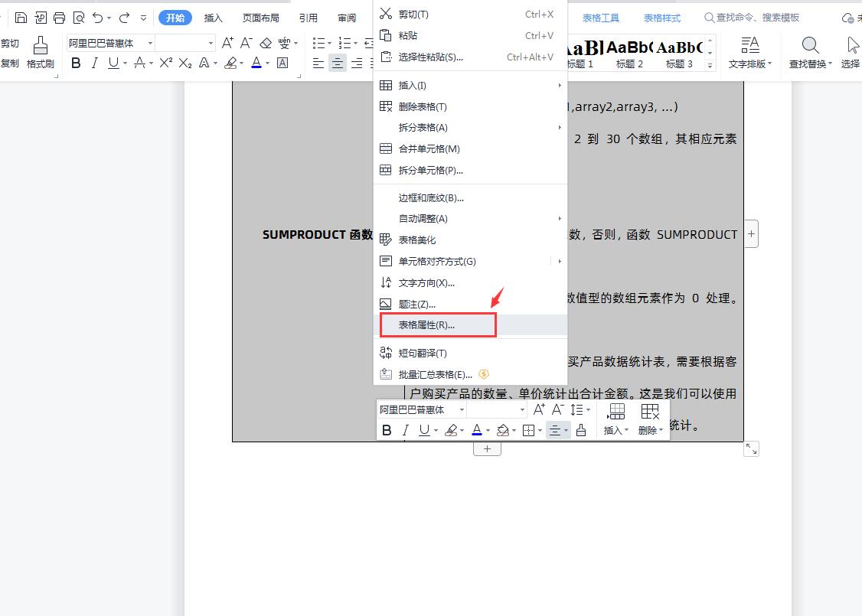Click the Delete (删除) table icon in mini toolbar
This screenshot has width=862, height=616.
click(651, 419)
